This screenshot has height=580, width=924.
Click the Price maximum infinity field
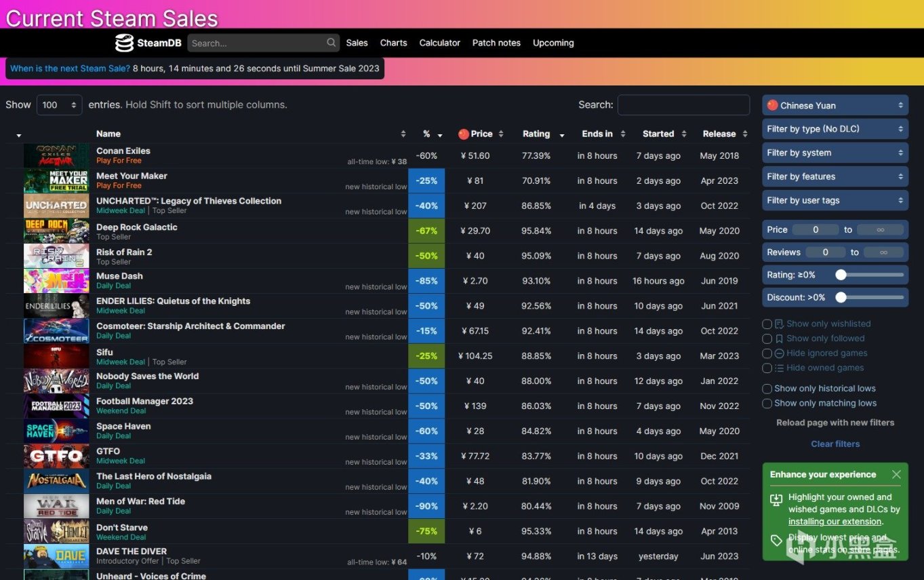pos(880,230)
